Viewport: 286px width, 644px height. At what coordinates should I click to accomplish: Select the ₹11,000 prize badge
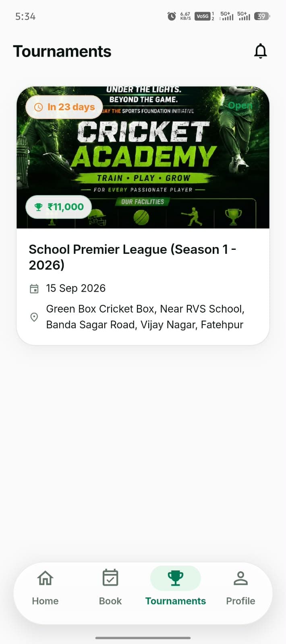pyautogui.click(x=59, y=207)
